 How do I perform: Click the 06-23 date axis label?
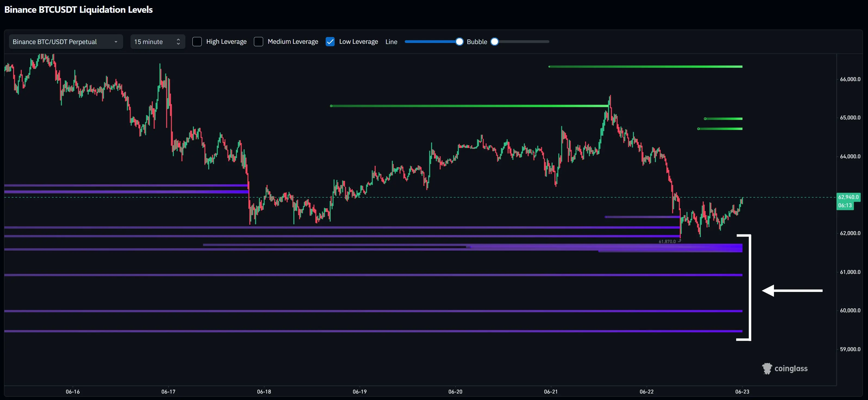[x=742, y=392]
